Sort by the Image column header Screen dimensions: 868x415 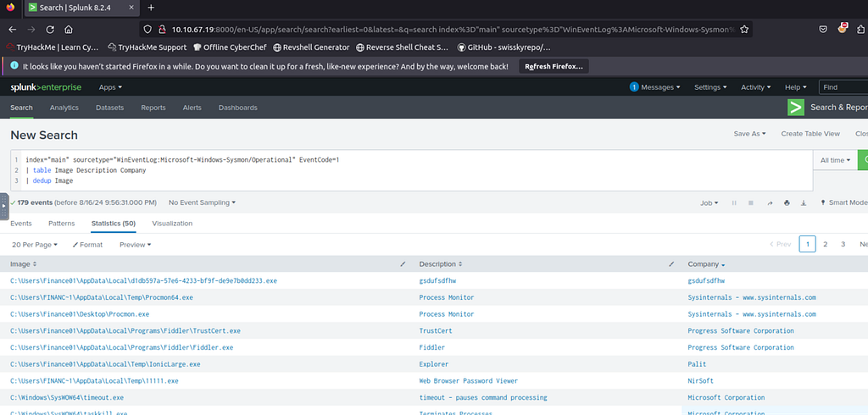pos(24,264)
